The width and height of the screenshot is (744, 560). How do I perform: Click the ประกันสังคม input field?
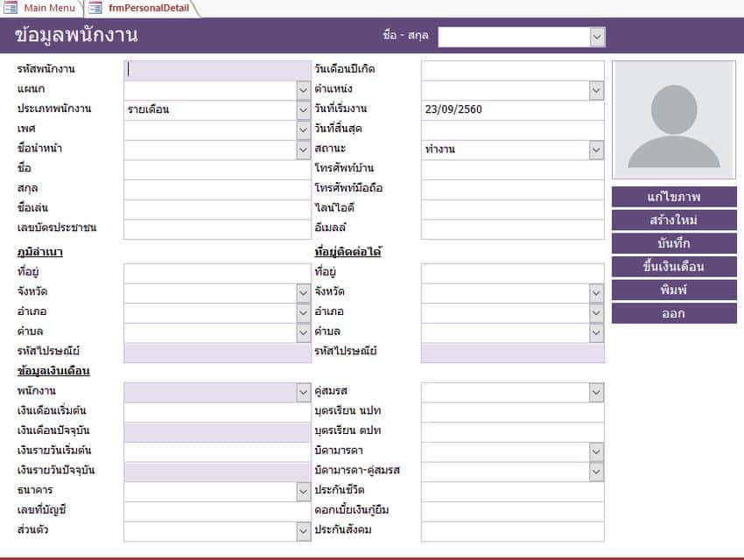(x=512, y=531)
